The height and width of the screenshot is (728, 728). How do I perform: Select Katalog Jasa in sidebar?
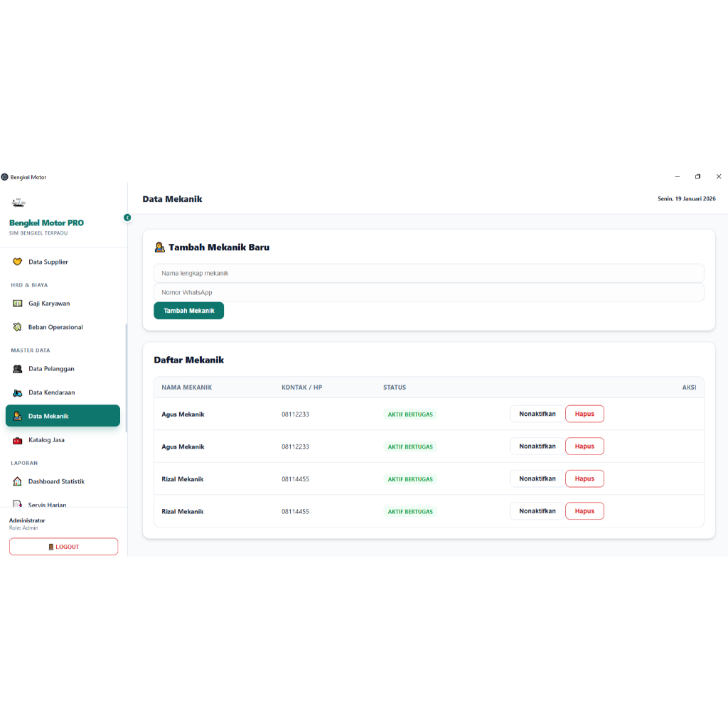(x=63, y=440)
